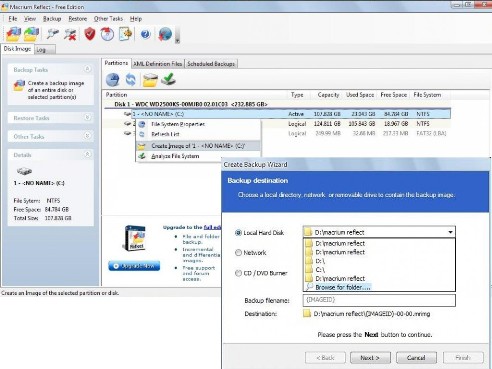The width and height of the screenshot is (492, 369).
Task: Click the rescue CD disc toolbar icon
Action: [107, 34]
